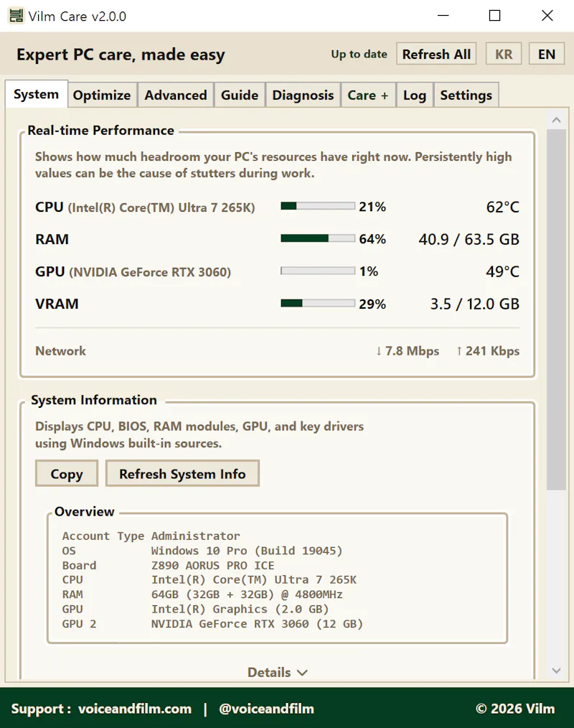The width and height of the screenshot is (574, 728).
Task: Open the Advanced tab
Action: point(175,95)
